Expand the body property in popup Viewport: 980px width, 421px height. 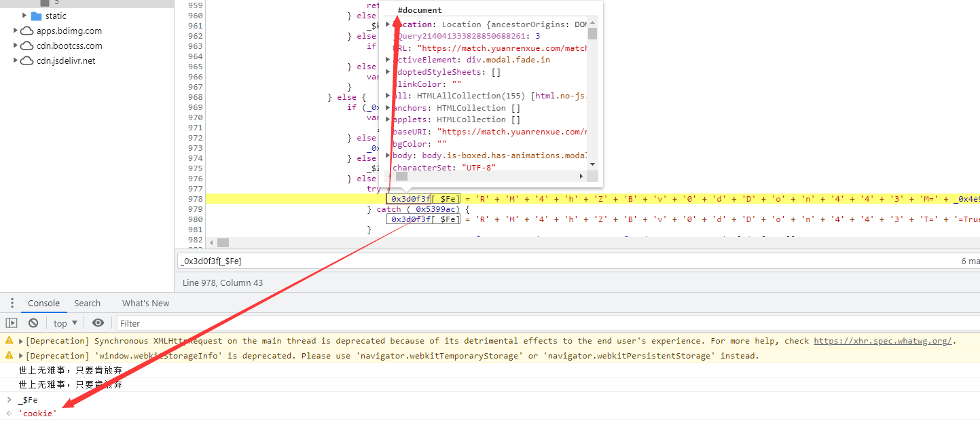388,155
